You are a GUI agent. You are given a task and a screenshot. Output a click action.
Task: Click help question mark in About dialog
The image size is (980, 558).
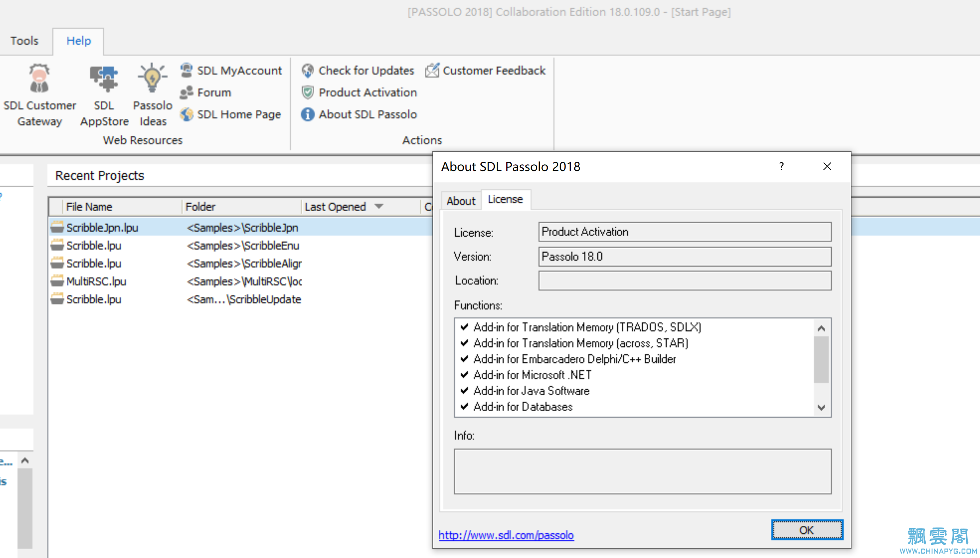coord(782,166)
